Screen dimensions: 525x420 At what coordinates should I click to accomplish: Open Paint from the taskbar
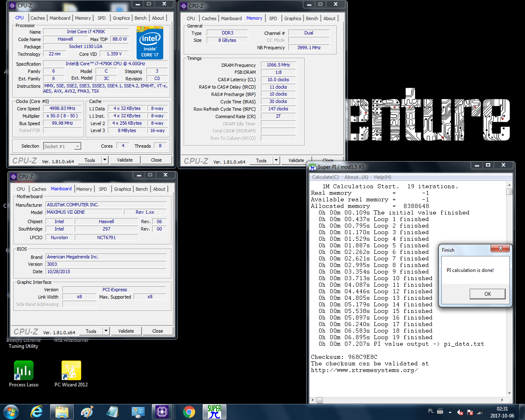tap(87, 412)
